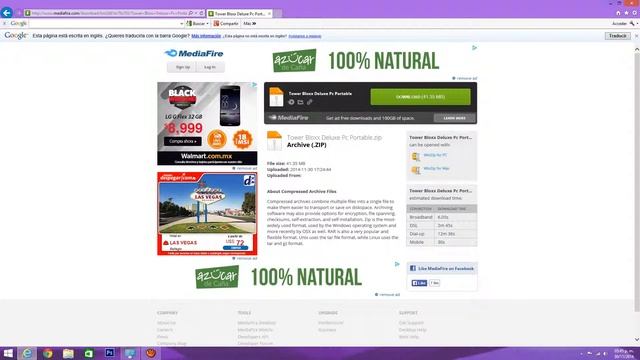
Task: Select the Tower Bloxx Deluxe Pc Port browser tab
Action: click(239, 13)
